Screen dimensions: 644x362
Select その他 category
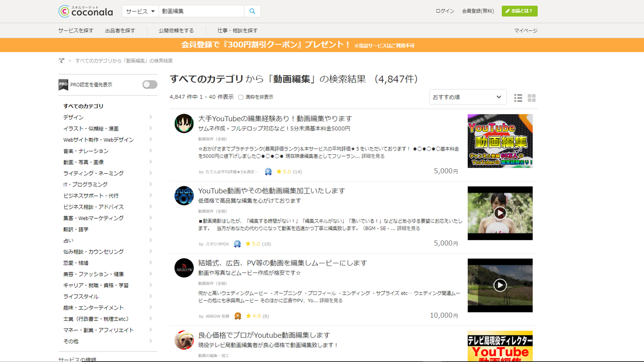[x=71, y=342]
